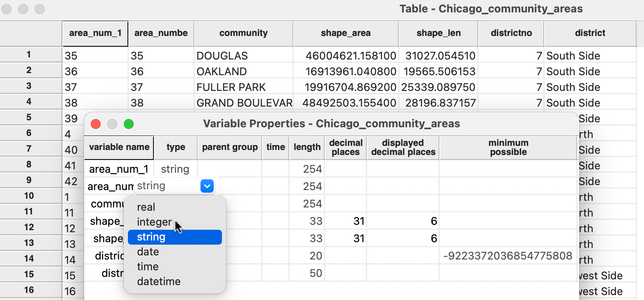Click the 'decimal places' column header
This screenshot has height=300, width=644.
coord(346,148)
